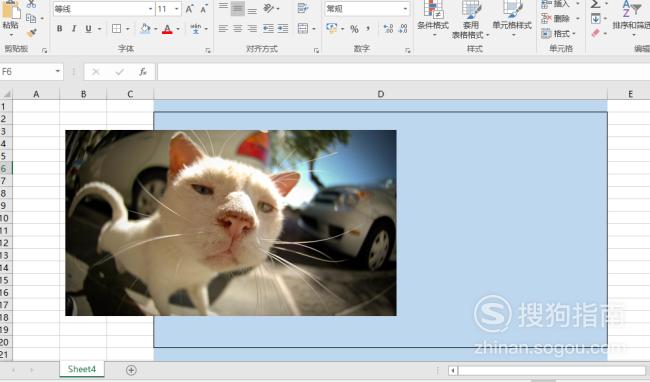Click the Fill down arrow icon

click(x=596, y=19)
